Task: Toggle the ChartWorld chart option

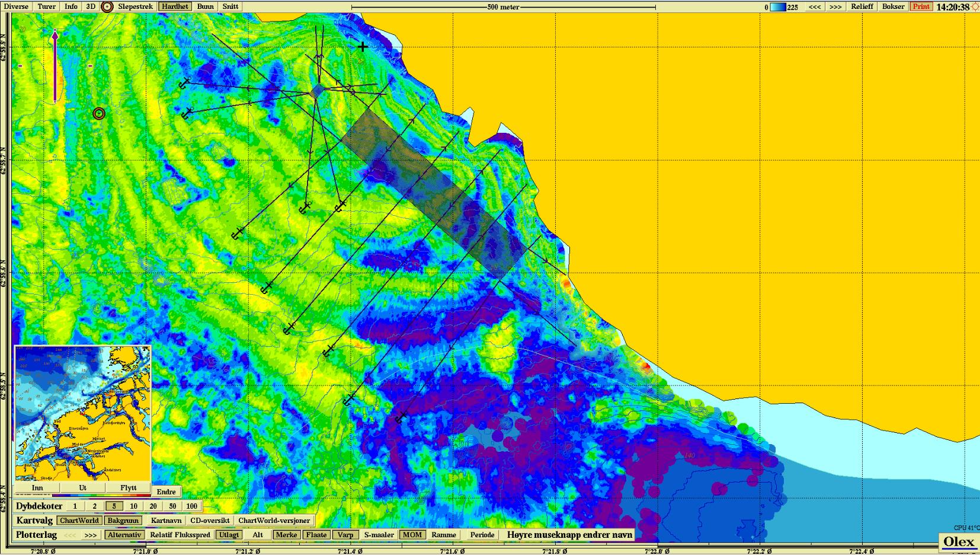Action: click(x=79, y=521)
